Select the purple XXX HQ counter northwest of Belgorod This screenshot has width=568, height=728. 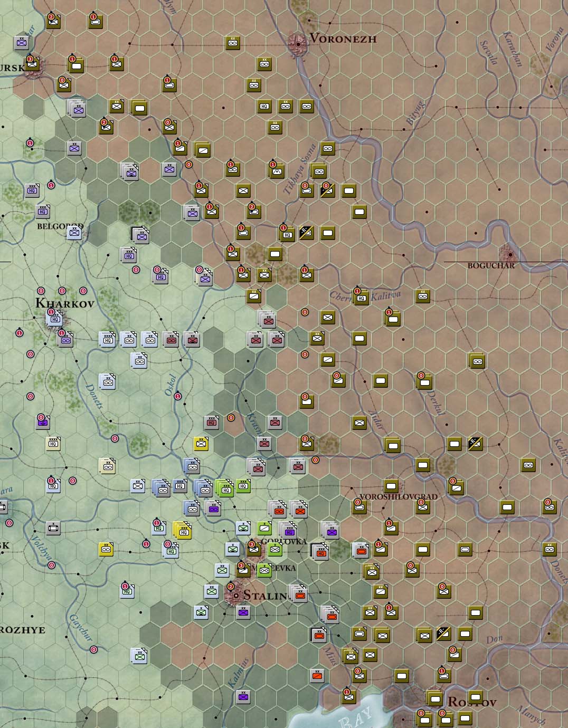pyautogui.click(x=32, y=190)
